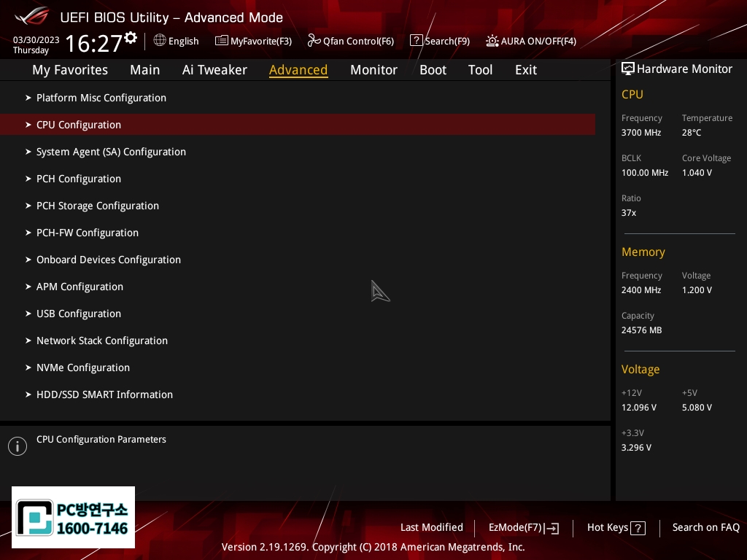Click CPU Configuration Parameters help text
Image resolution: width=747 pixels, height=560 pixels.
click(x=101, y=439)
